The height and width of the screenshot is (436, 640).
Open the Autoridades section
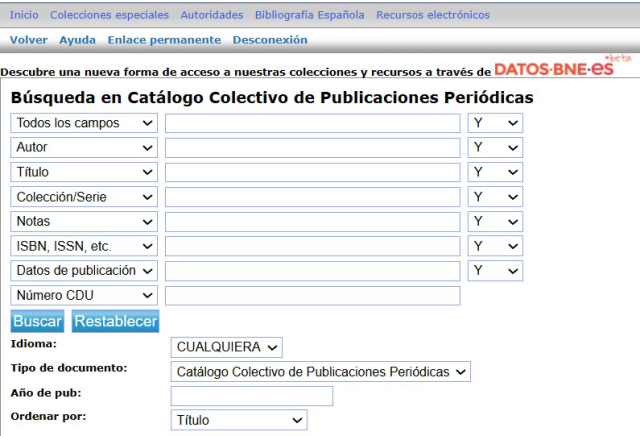[212, 15]
